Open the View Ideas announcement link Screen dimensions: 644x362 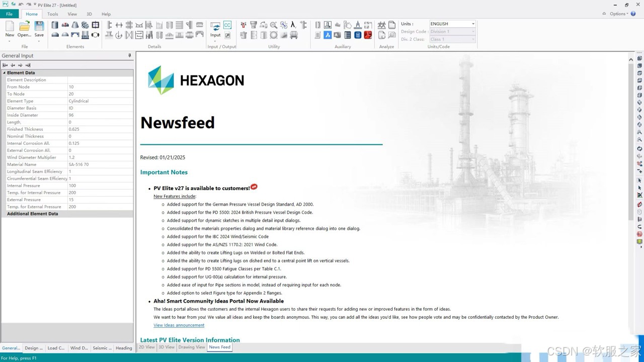point(179,325)
